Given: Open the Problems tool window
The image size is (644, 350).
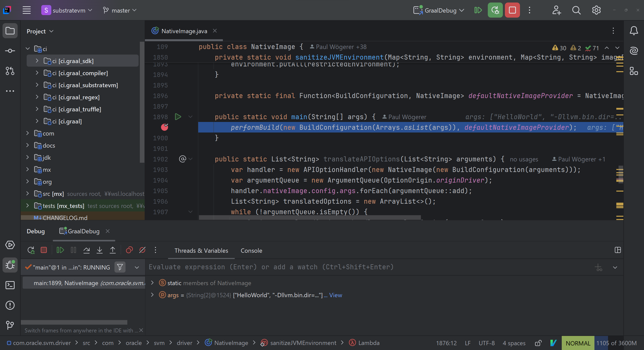Looking at the screenshot, I should click(x=10, y=305).
